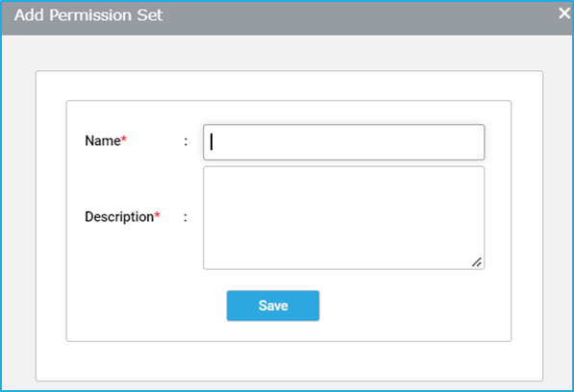Click the red asterisk beside Name

124,138
